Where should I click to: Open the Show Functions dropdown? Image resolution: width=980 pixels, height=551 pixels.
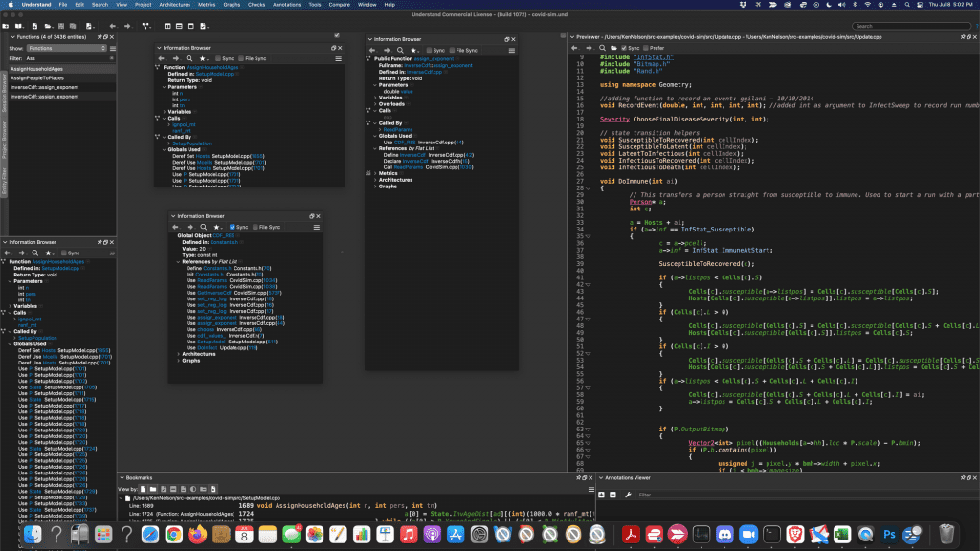tap(67, 48)
